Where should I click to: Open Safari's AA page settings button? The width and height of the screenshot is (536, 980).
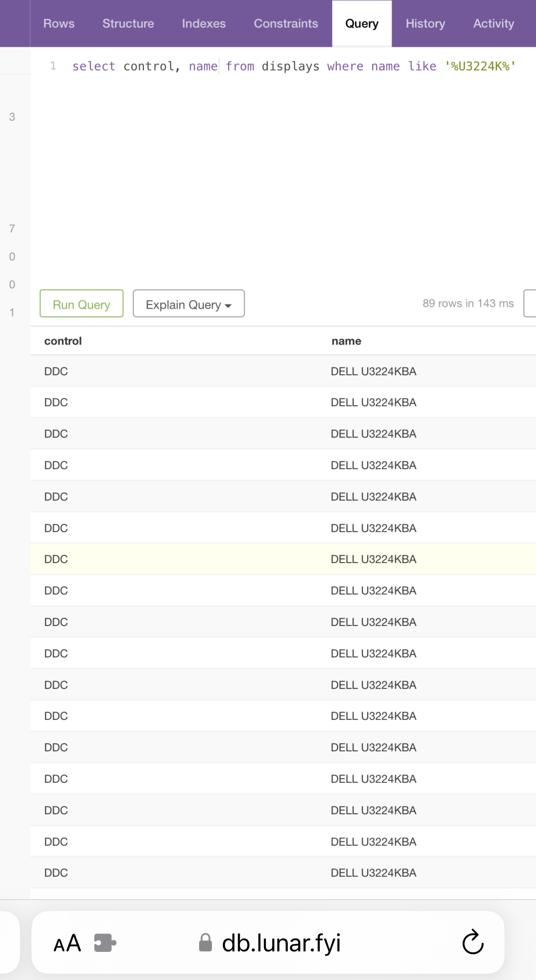tap(67, 943)
